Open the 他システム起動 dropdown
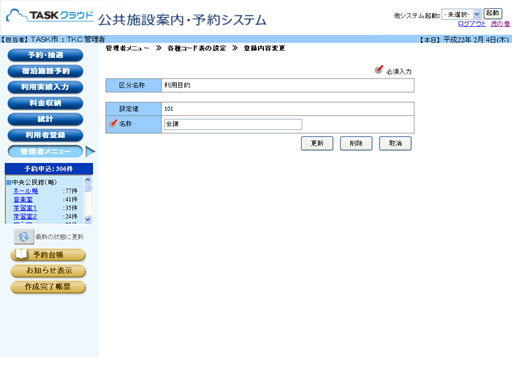The width and height of the screenshot is (512, 384). pyautogui.click(x=461, y=14)
